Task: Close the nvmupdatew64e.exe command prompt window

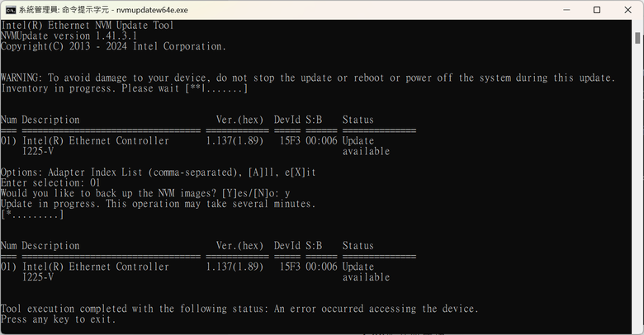Action: coord(627,10)
